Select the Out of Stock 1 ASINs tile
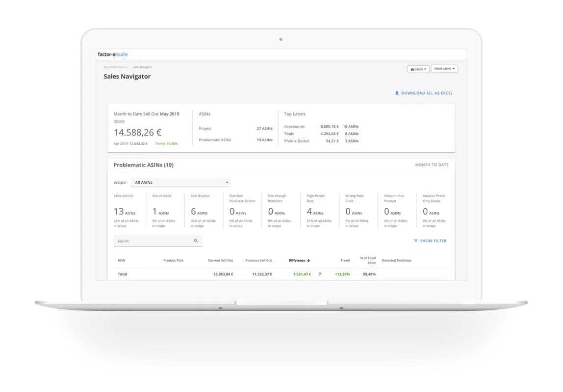The width and height of the screenshot is (563, 392). pyautogui.click(x=165, y=210)
